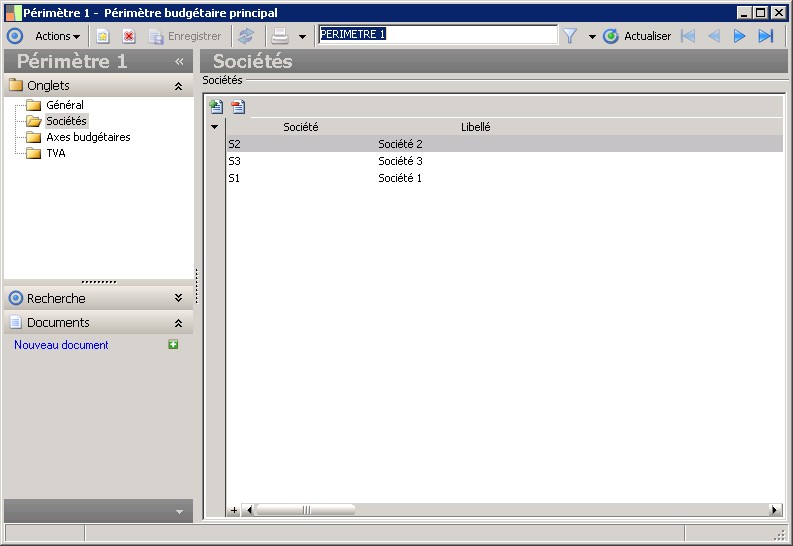Click the horizontal scrollbar thumb
Image resolution: width=793 pixels, height=546 pixels.
point(306,510)
